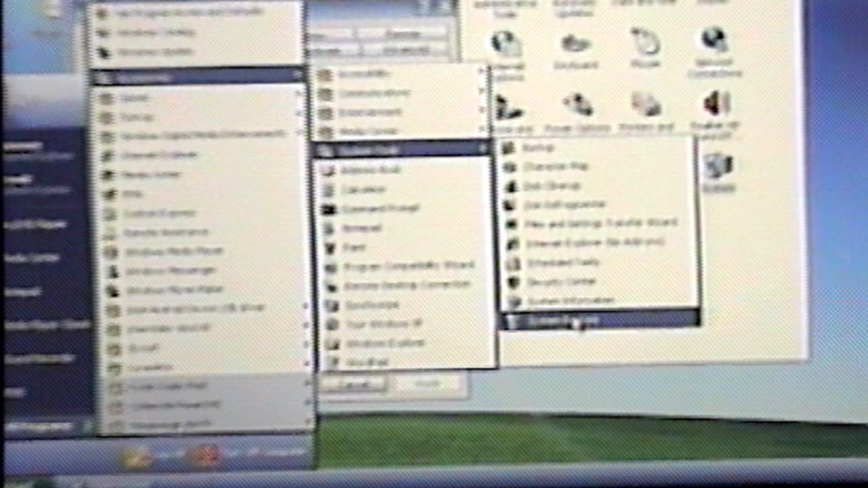868x488 pixels.
Task: Open Files and Settings Transfer Wizard
Action: 599,223
